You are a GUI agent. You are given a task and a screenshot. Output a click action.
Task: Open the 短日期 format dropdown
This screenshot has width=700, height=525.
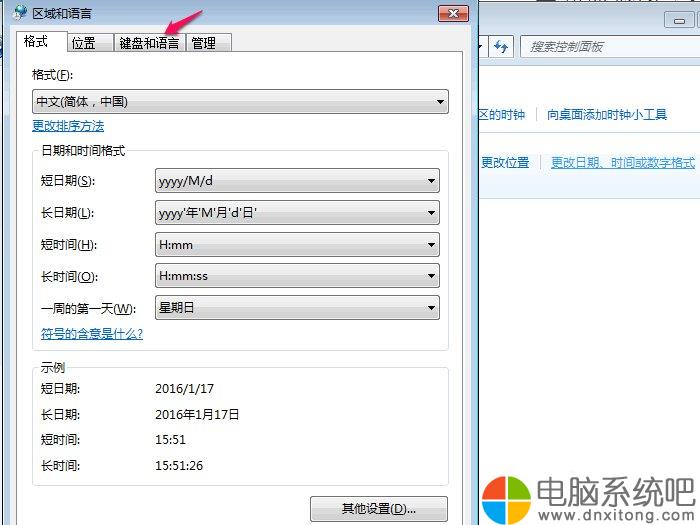pos(297,181)
